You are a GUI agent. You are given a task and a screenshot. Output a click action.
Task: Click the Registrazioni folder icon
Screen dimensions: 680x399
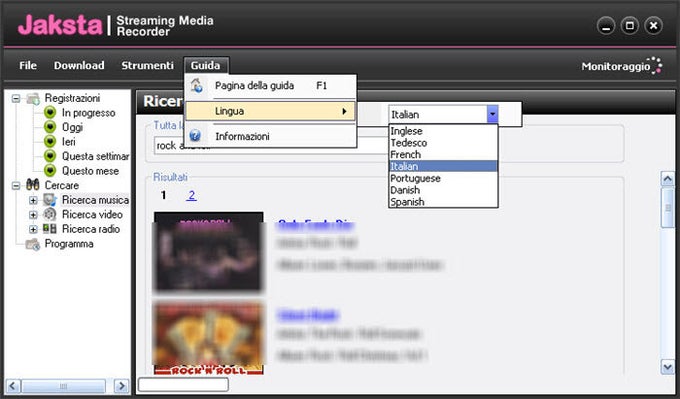[33, 98]
